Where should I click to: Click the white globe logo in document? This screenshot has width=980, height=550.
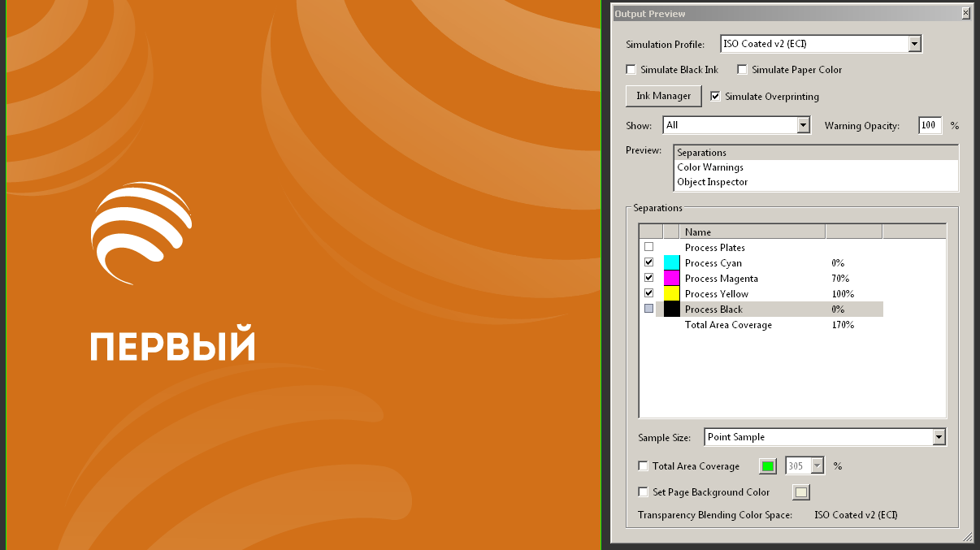(x=141, y=233)
